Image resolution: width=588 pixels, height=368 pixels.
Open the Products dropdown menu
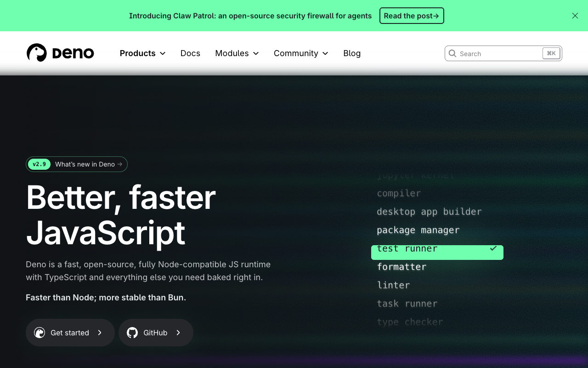click(x=142, y=53)
